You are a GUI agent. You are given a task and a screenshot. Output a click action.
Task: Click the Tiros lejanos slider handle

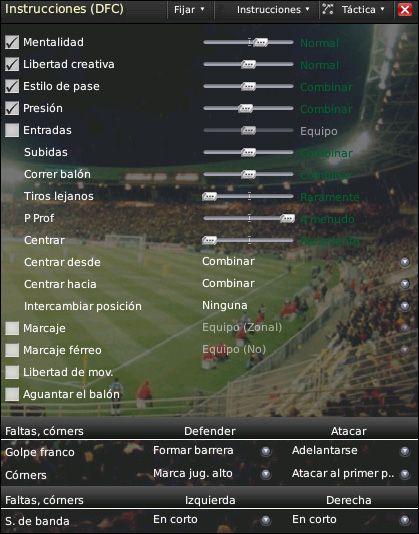click(x=209, y=197)
